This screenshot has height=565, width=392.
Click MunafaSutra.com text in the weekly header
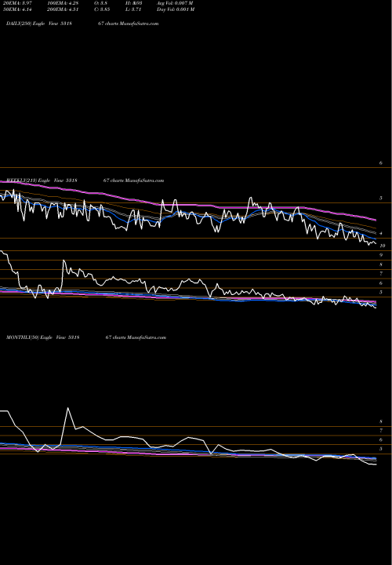[x=144, y=180]
